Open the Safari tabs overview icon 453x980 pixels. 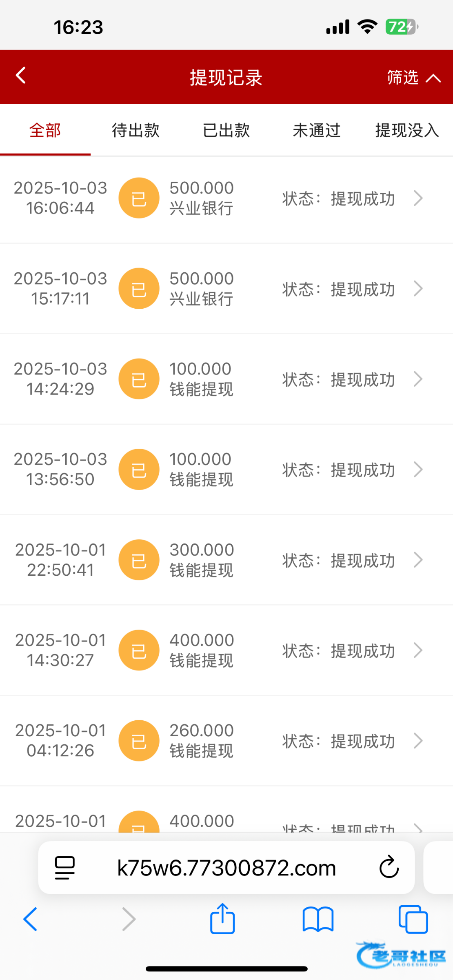click(x=413, y=919)
